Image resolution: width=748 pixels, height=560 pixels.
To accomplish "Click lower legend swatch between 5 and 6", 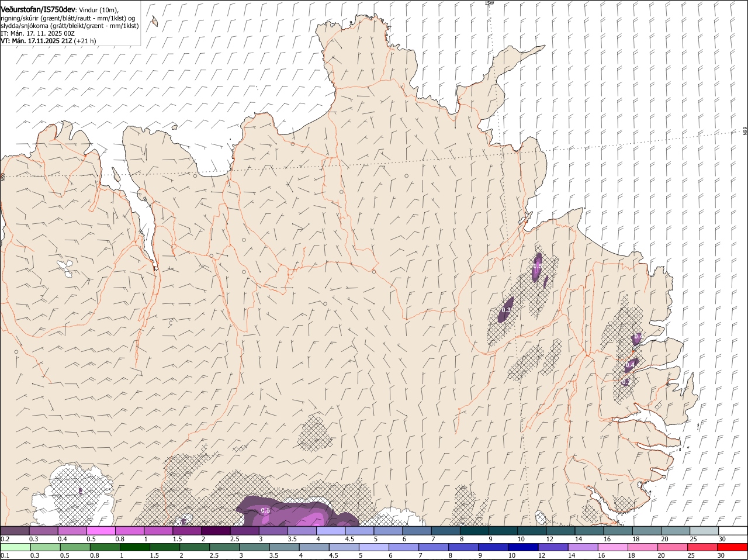I will click(x=373, y=547).
